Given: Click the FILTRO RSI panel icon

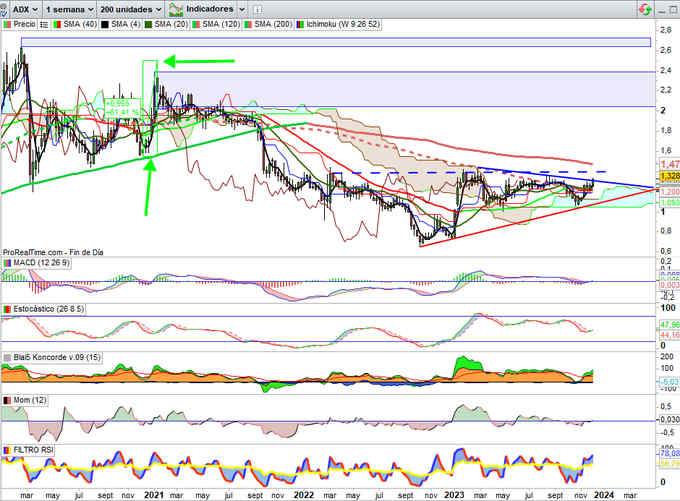Looking at the screenshot, I should pyautogui.click(x=7, y=450).
